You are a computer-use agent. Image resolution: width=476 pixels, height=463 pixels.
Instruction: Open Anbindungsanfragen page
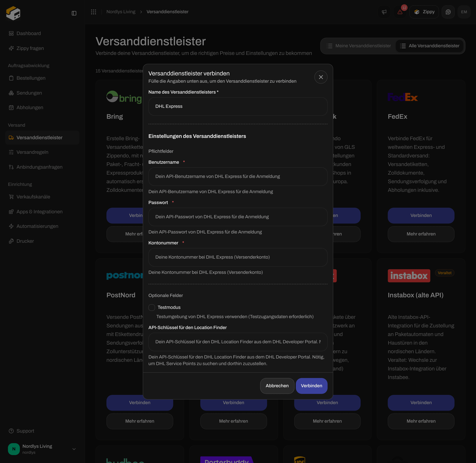tap(42, 167)
